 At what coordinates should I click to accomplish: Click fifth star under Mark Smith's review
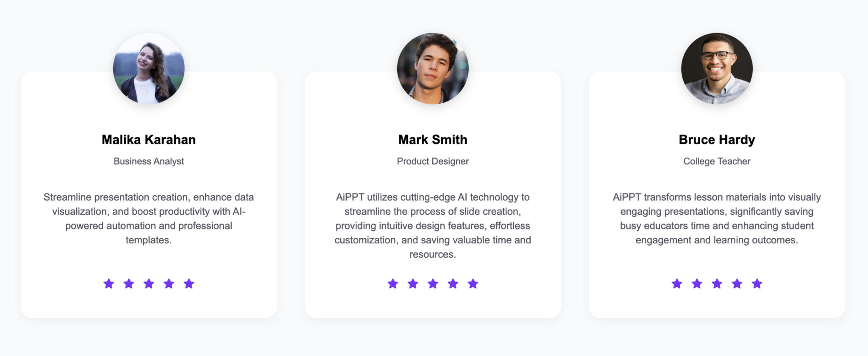(473, 284)
